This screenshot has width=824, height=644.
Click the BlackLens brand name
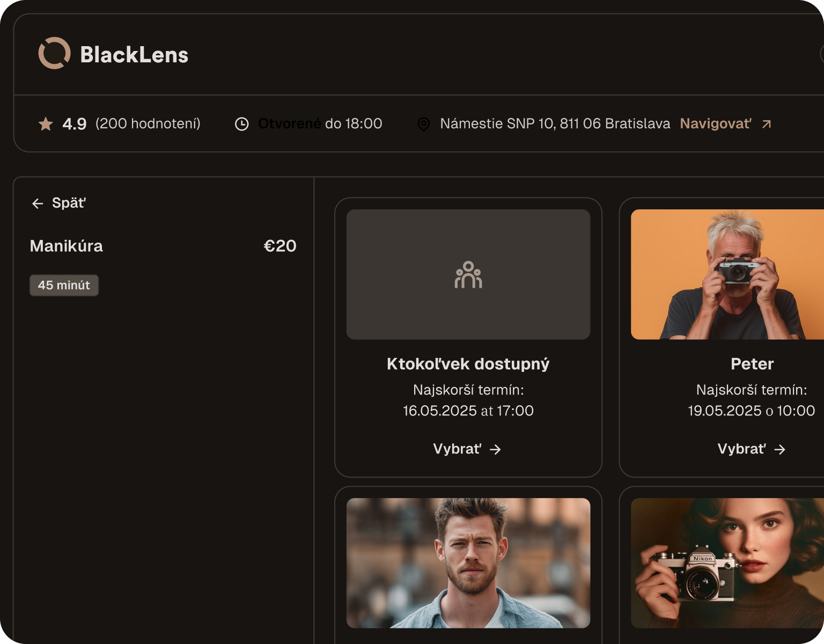(x=134, y=55)
